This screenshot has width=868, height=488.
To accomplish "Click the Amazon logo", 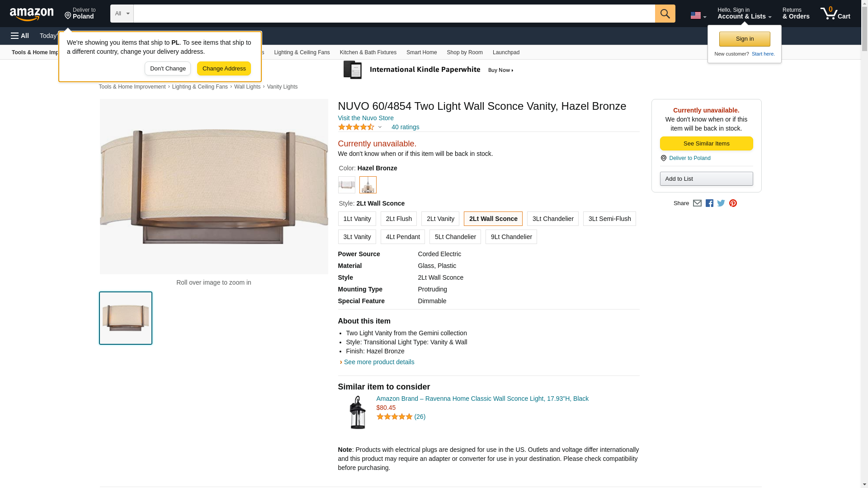I will coord(32,14).
